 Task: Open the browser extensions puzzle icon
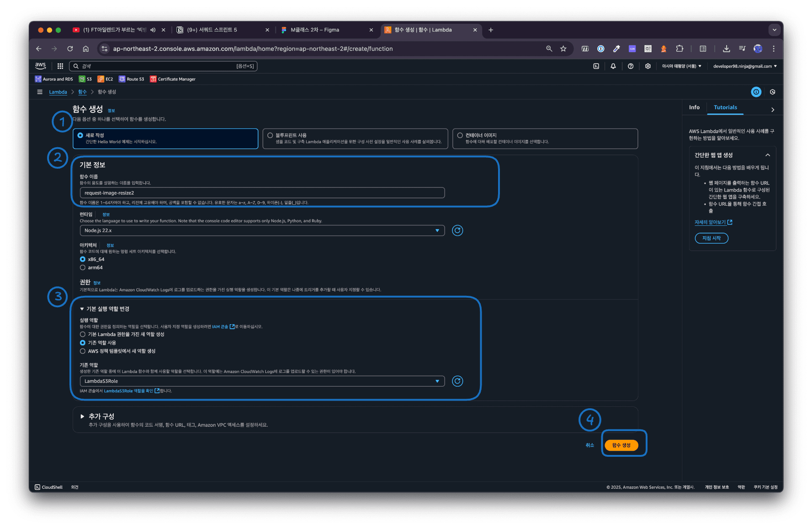point(679,48)
